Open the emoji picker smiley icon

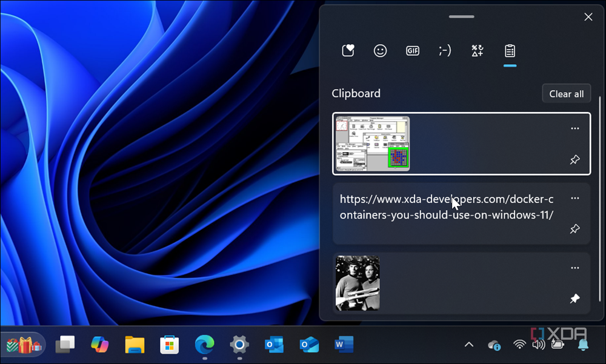(380, 50)
